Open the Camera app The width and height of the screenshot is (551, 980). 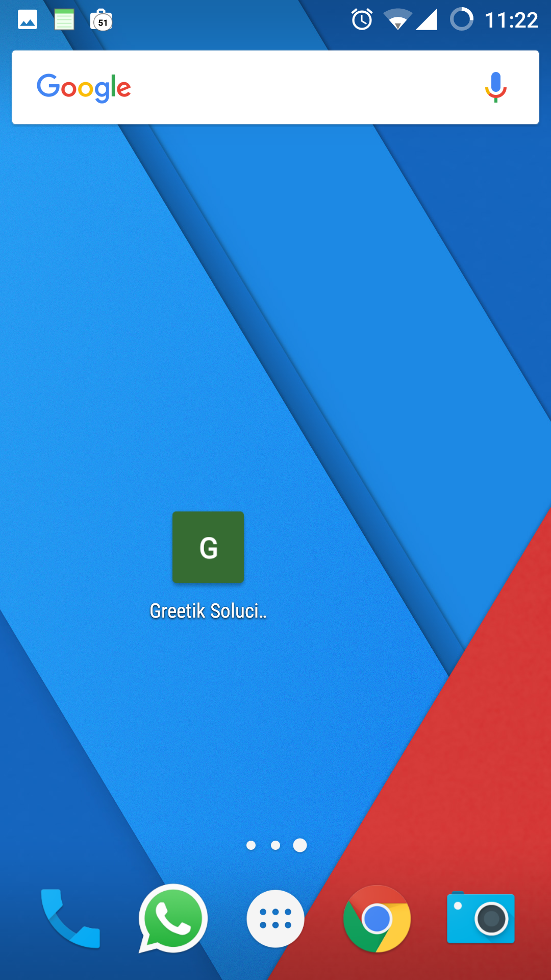[481, 918]
